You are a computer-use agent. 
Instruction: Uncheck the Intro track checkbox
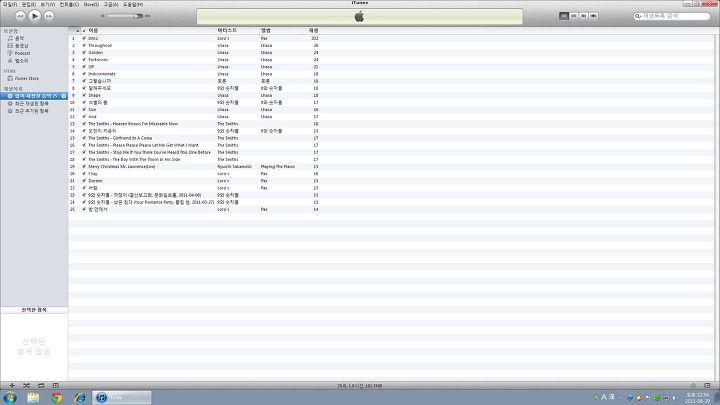pos(84,39)
